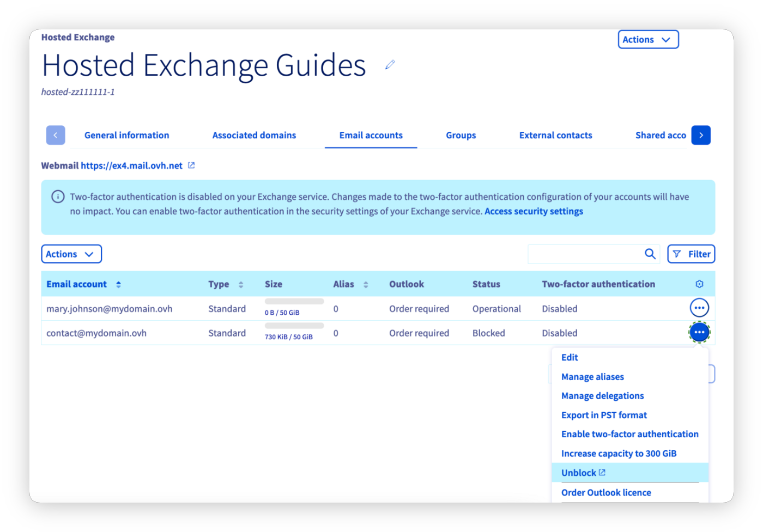The image size is (763, 532).
Task: Open the Actions dropdown at the top right
Action: pyautogui.click(x=648, y=39)
